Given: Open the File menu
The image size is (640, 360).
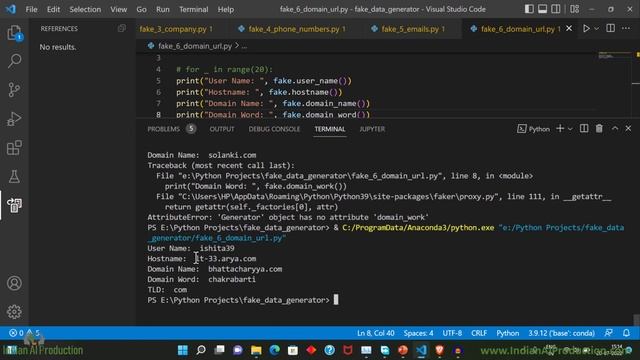Looking at the screenshot, I should 31,9.
